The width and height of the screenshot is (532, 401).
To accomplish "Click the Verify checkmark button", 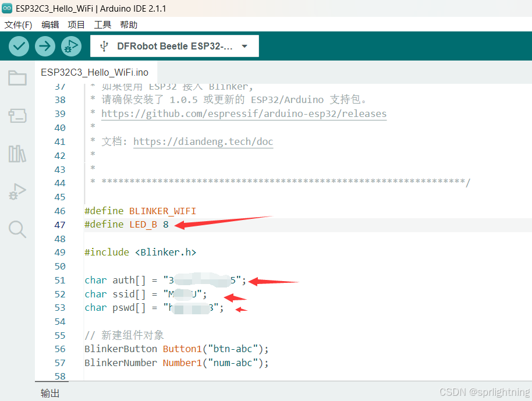I will 19,46.
